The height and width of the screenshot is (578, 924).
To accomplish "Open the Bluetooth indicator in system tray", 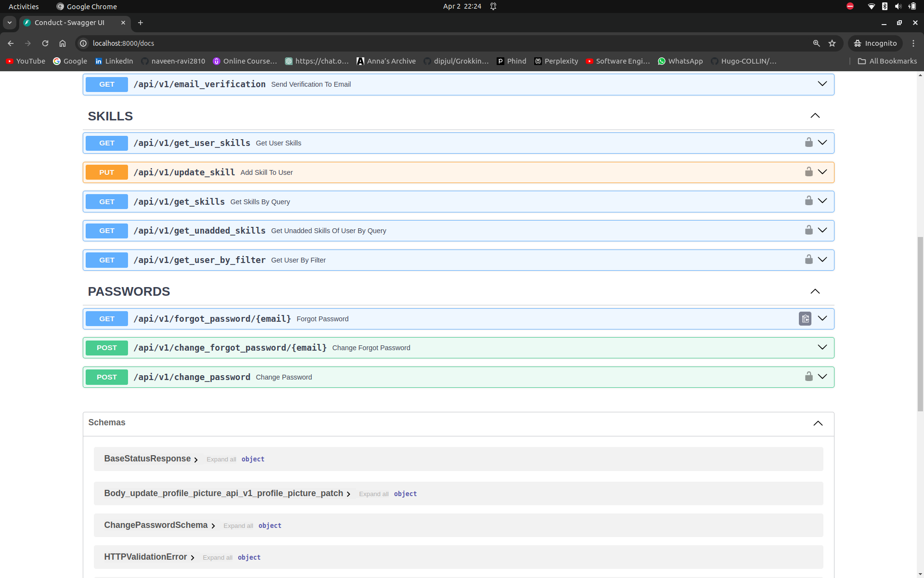I will pos(885,6).
